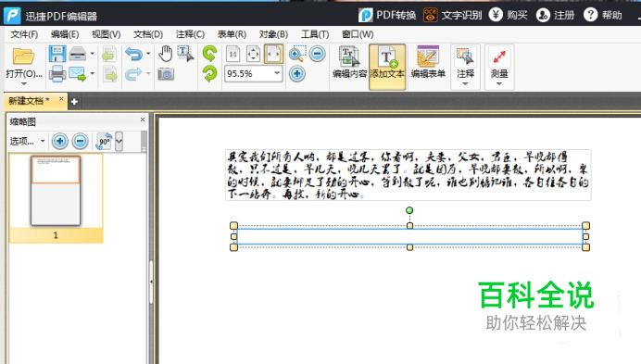Open the 选项 options dropdown in thumbnails
The height and width of the screenshot is (364, 641).
pos(27,142)
